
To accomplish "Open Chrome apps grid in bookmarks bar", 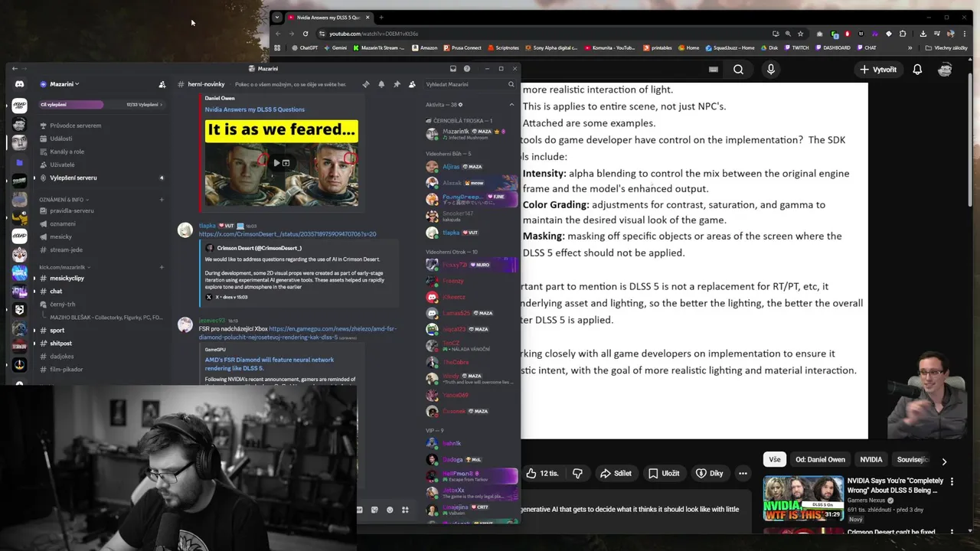I will (x=277, y=47).
